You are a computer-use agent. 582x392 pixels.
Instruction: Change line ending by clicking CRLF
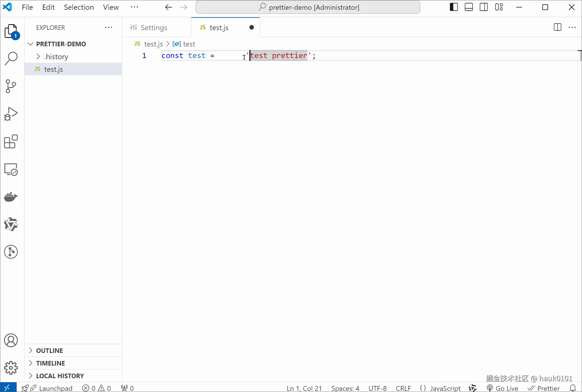[x=403, y=388]
